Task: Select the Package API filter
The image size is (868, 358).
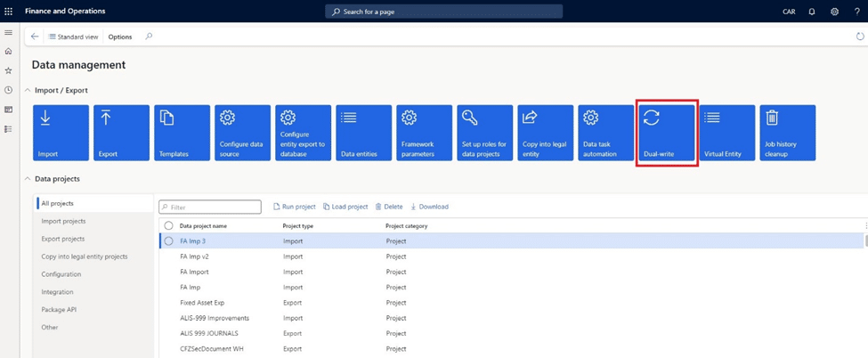Action: (x=94, y=310)
